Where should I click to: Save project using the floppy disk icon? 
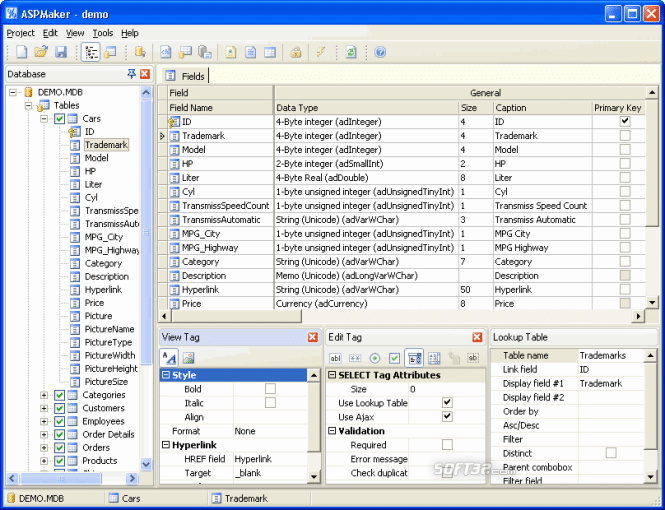point(61,52)
